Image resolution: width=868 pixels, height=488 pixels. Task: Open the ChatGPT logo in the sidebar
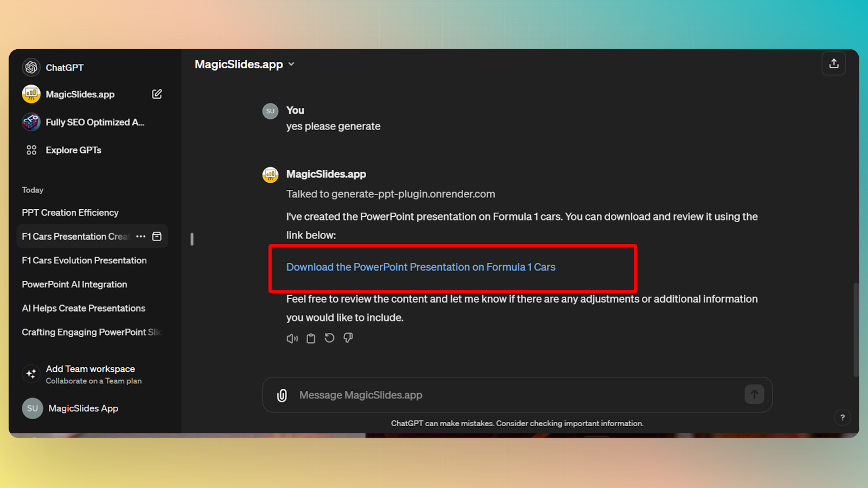[31, 67]
